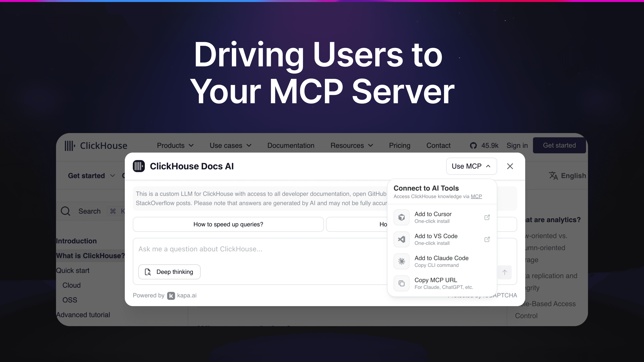Click the VS Code logo icon
Screen dimensions: 644x362
[x=401, y=239]
